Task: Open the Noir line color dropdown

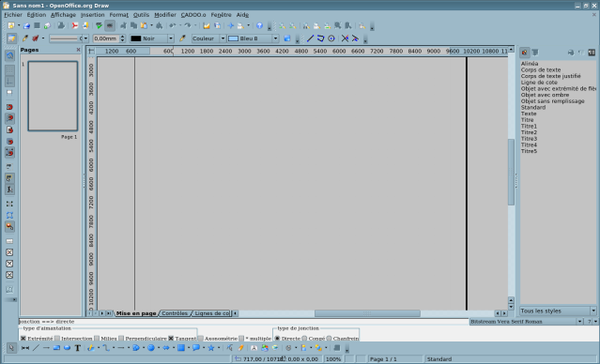Action: pos(171,38)
